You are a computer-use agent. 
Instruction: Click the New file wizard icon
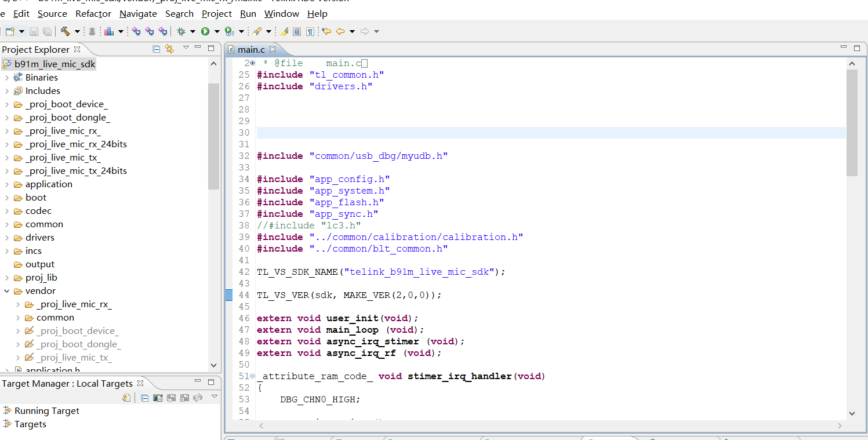[x=10, y=31]
